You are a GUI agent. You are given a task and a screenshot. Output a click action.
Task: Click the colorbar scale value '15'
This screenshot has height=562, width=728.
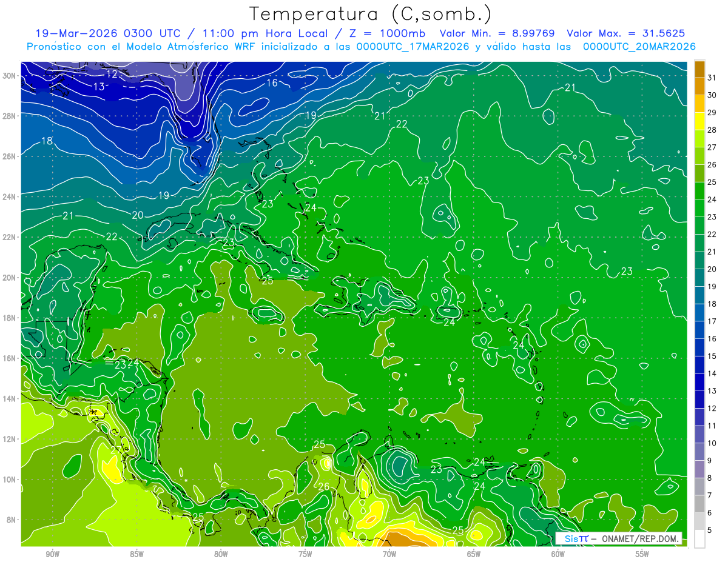[x=712, y=356]
